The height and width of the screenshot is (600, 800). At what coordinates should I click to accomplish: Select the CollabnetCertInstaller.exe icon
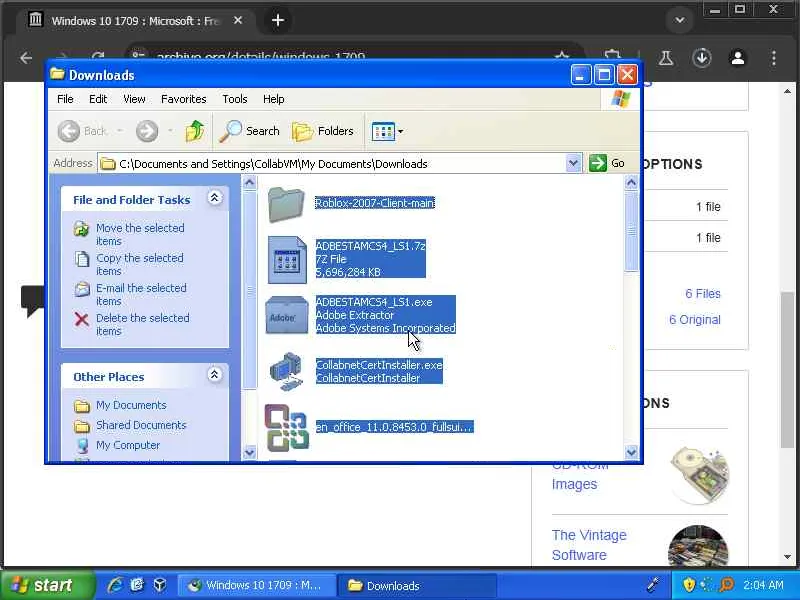[287, 371]
